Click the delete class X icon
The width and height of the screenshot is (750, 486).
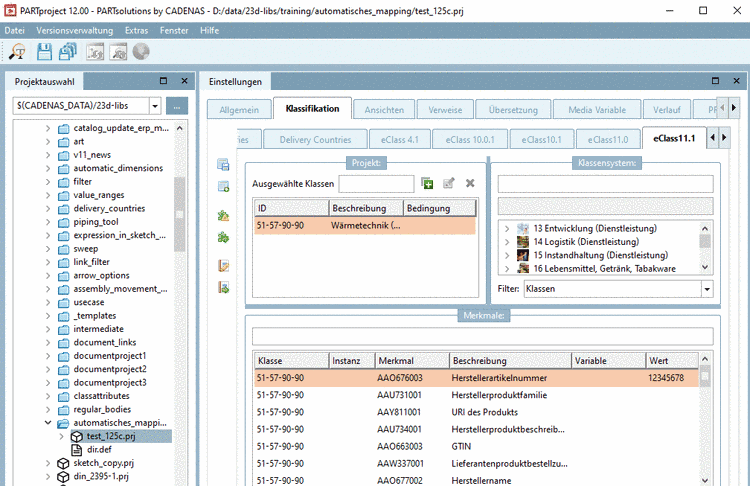click(x=470, y=183)
